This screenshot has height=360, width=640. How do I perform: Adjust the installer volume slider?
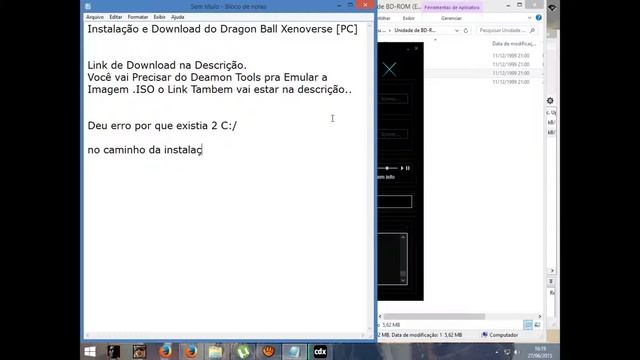pos(387,168)
